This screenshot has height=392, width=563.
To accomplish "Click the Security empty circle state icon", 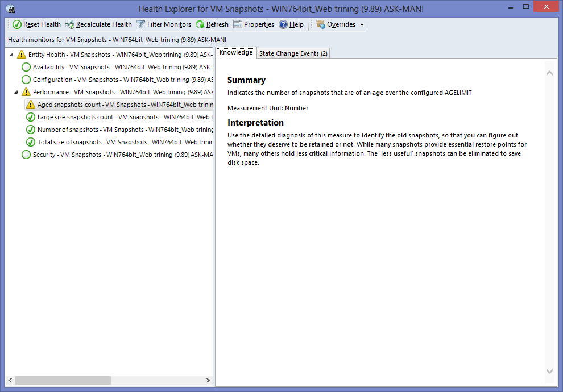I will click(x=26, y=155).
